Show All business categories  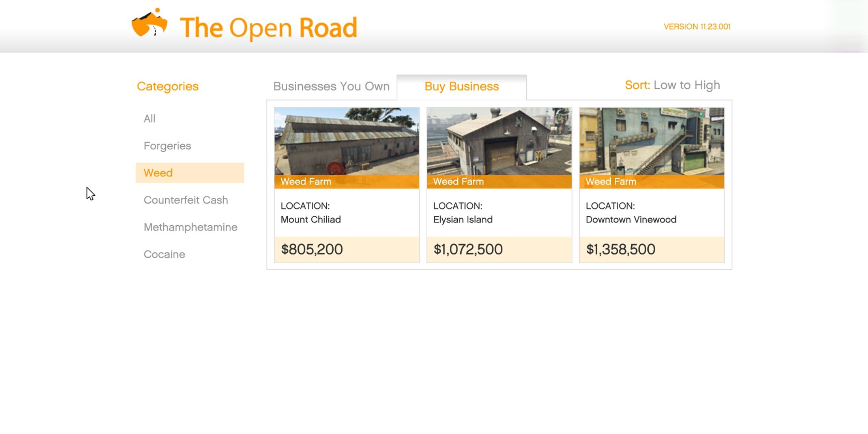(x=150, y=118)
